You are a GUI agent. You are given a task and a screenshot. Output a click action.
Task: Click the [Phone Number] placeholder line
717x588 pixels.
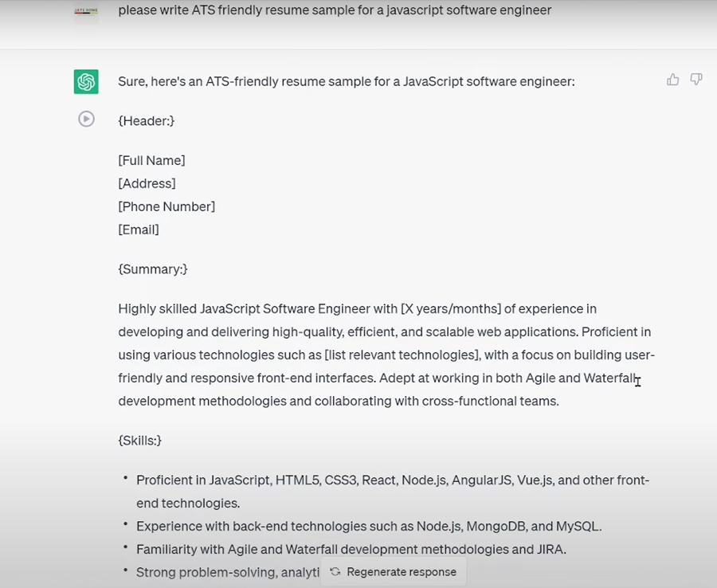tap(167, 206)
